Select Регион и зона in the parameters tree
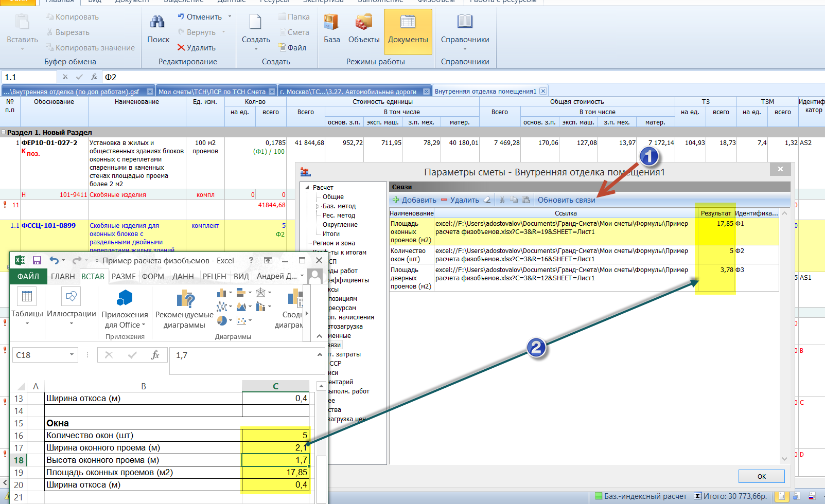The height and width of the screenshot is (504, 825). click(x=333, y=243)
